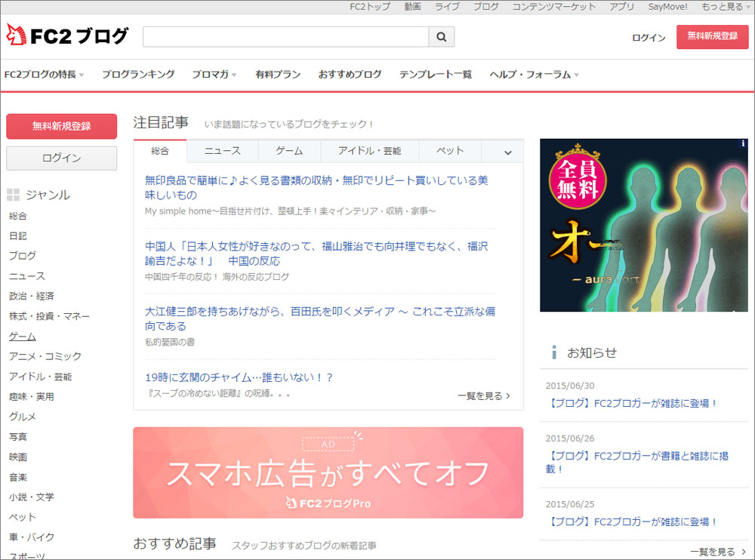Switch to the ニュース tab
755x560 pixels.
click(x=223, y=151)
